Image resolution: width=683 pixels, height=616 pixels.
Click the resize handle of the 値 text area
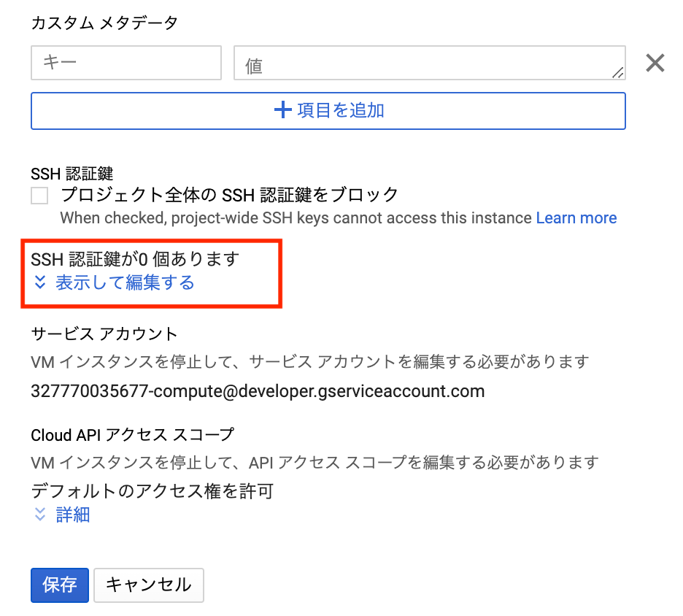tap(617, 73)
